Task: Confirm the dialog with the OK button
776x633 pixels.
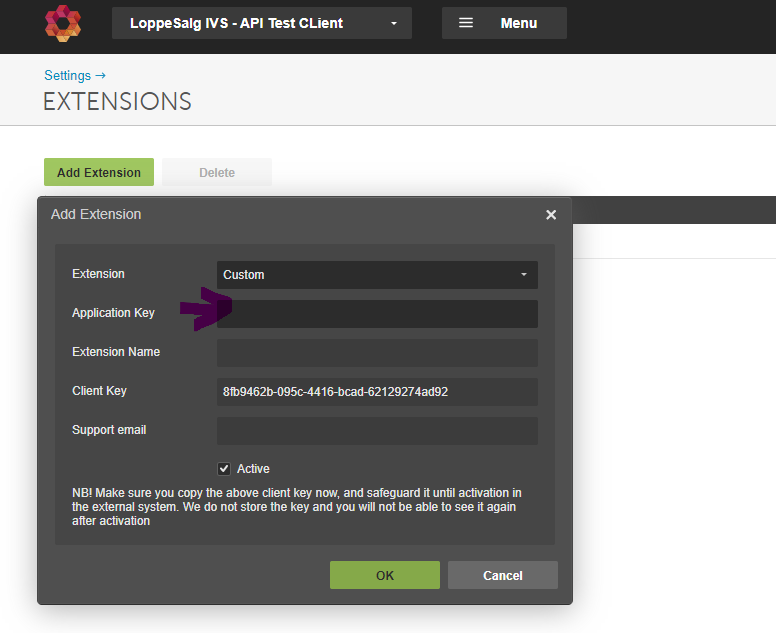Action: pyautogui.click(x=385, y=575)
